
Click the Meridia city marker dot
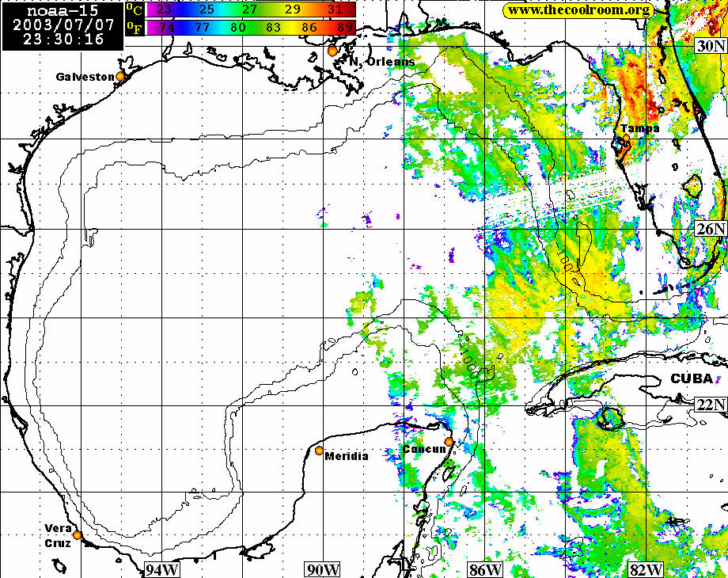coord(319,451)
